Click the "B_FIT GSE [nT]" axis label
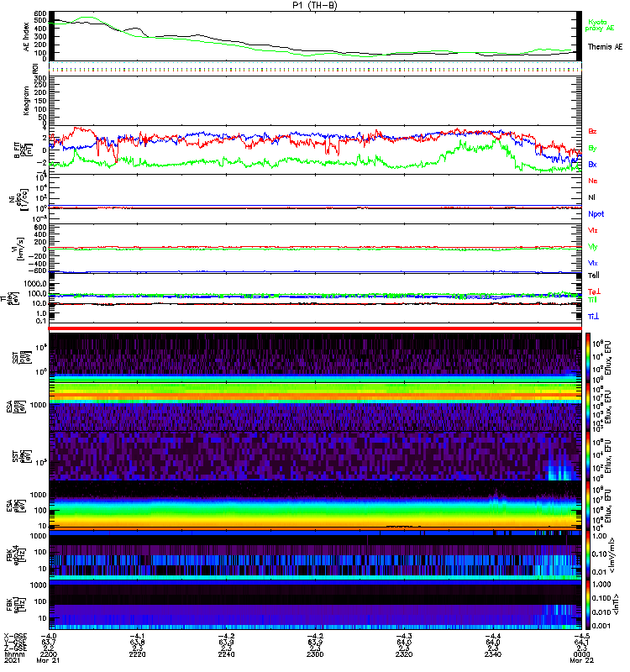Screen dimensions: 630x672 click(x=23, y=150)
